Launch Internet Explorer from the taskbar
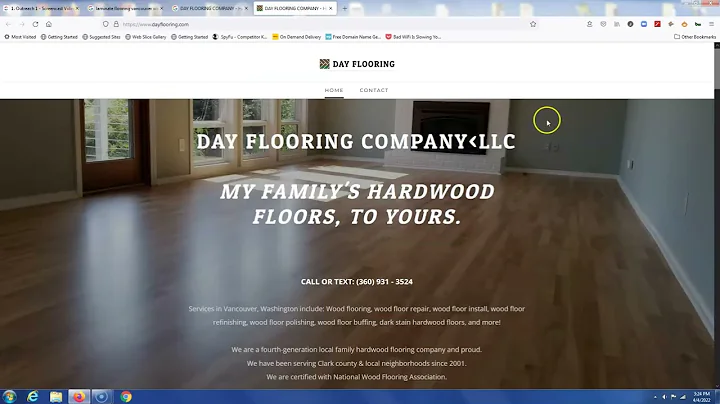 [33, 396]
